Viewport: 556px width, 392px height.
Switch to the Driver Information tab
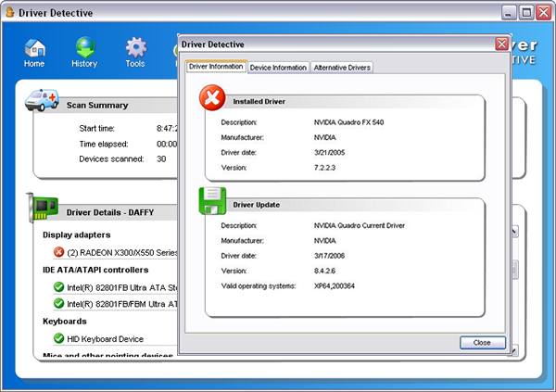tap(216, 67)
